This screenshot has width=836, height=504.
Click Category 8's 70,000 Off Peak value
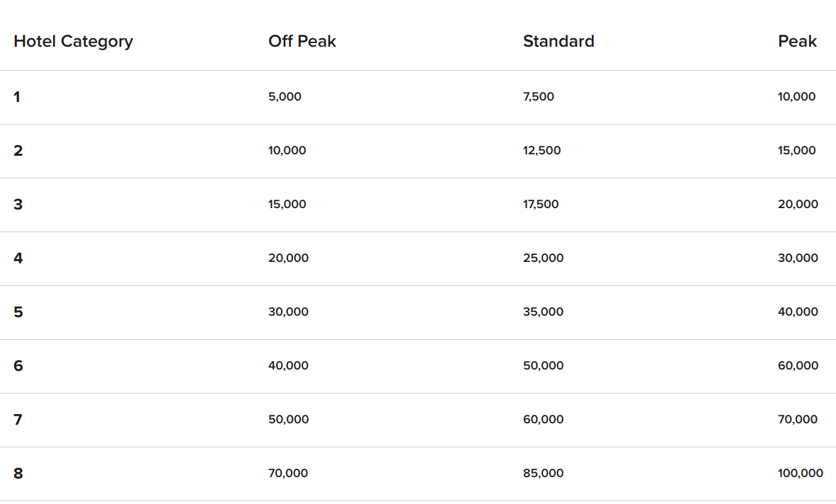point(288,474)
